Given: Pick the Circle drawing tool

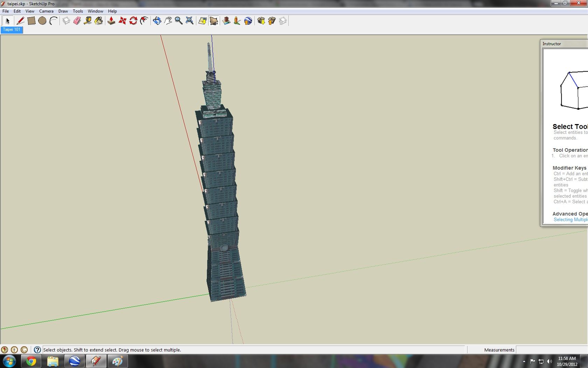Looking at the screenshot, I should pyautogui.click(x=42, y=21).
